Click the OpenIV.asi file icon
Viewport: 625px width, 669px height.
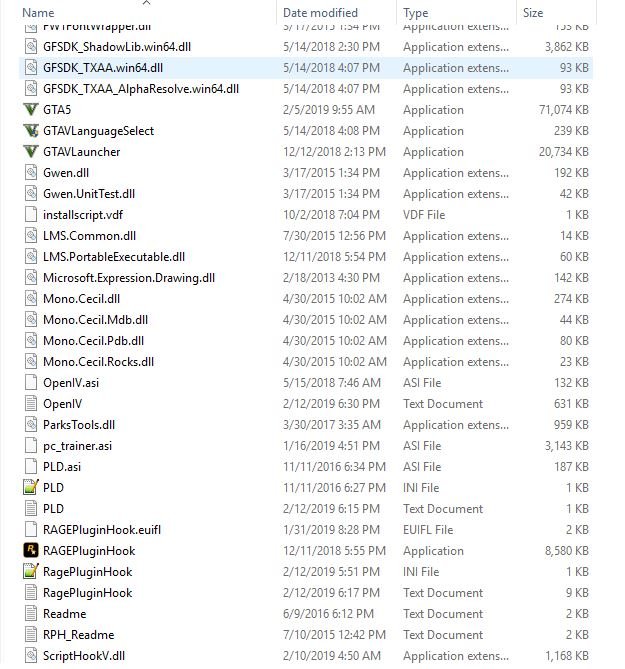pos(31,382)
